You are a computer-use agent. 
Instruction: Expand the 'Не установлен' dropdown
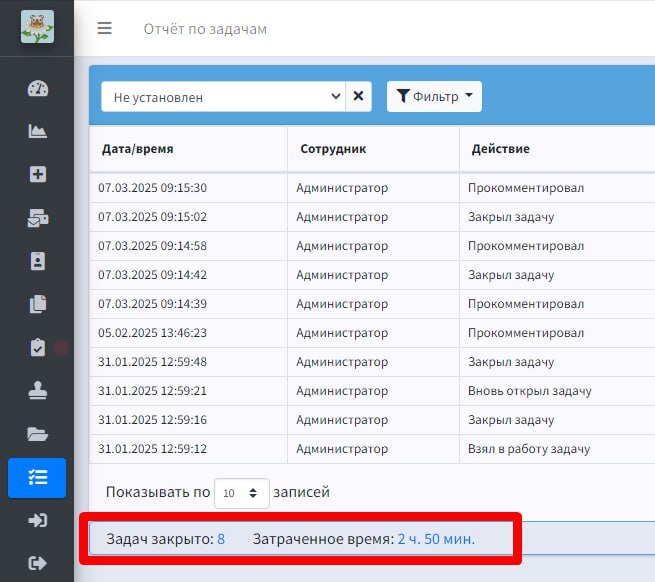[x=223, y=97]
